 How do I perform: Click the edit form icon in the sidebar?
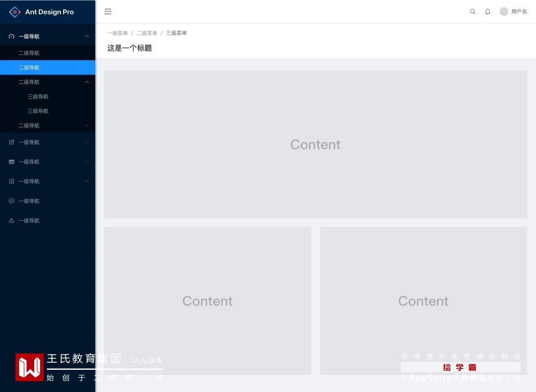pyautogui.click(x=12, y=142)
